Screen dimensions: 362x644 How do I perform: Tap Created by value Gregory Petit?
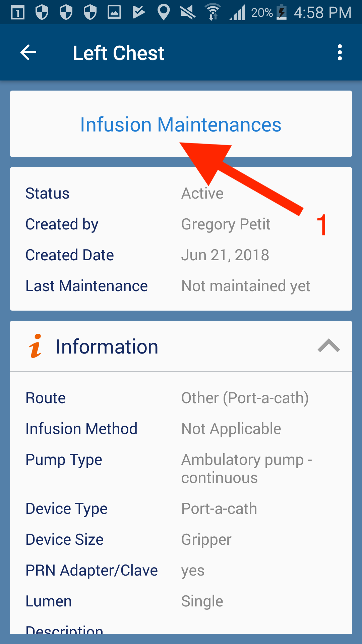click(x=226, y=224)
